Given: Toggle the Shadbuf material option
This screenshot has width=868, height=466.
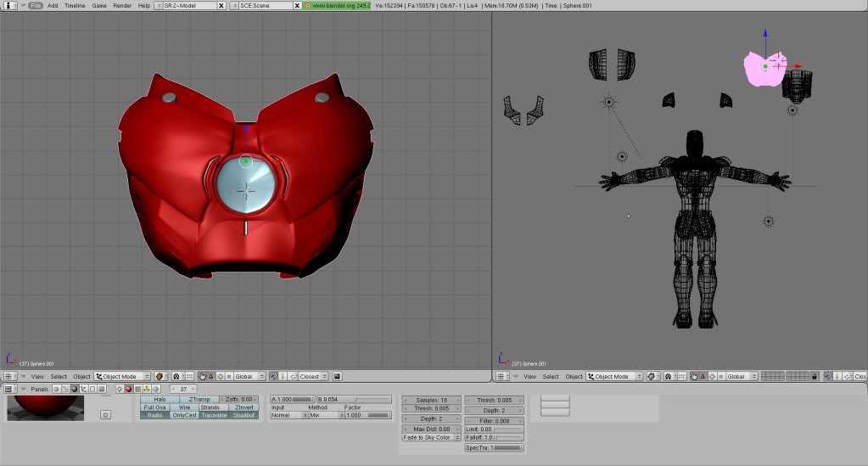Looking at the screenshot, I should (242, 415).
